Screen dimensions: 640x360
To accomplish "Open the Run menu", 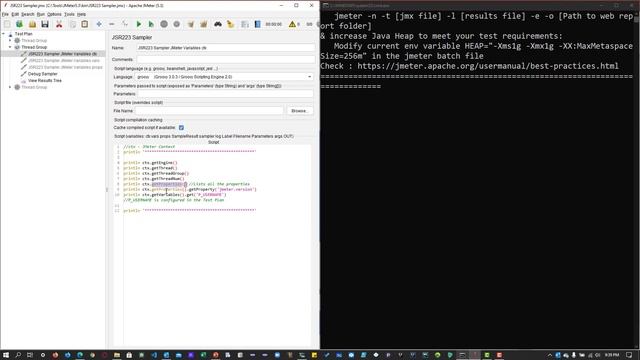I will tap(40, 14).
